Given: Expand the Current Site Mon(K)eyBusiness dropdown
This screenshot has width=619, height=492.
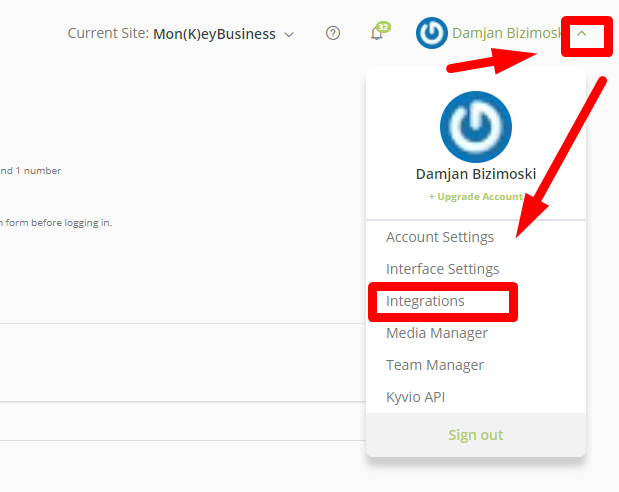Looking at the screenshot, I should pos(223,34).
